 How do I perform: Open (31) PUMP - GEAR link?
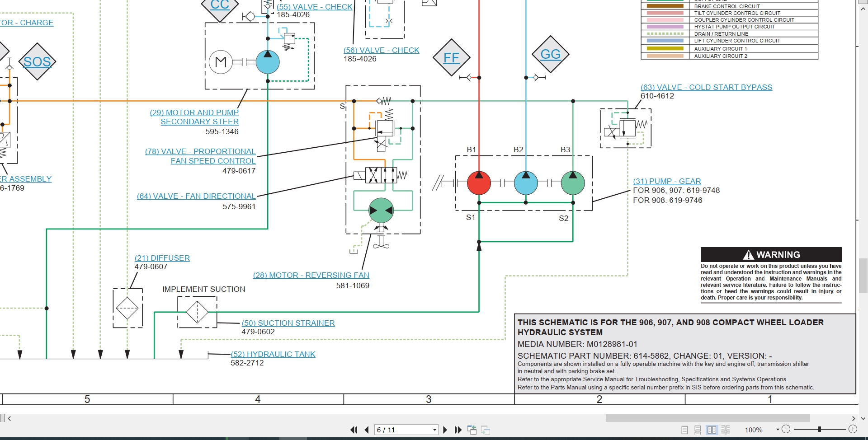click(667, 181)
